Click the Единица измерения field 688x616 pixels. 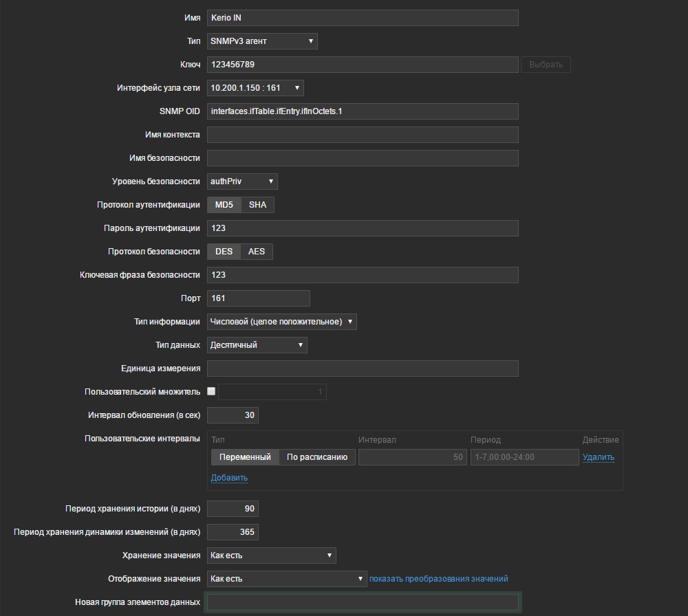coord(363,368)
